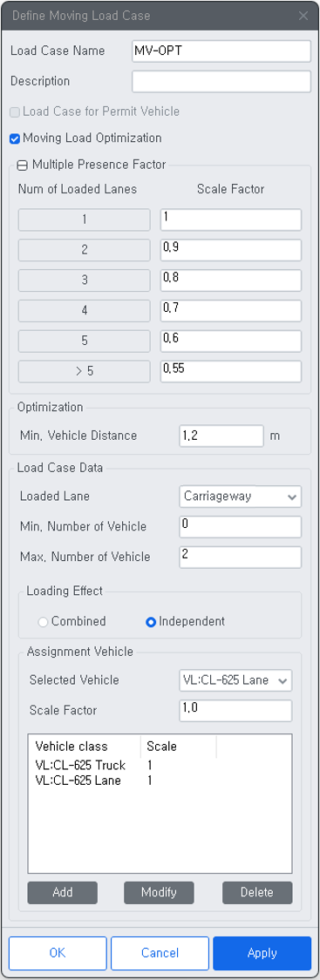Click the Add vehicle button
The width and height of the screenshot is (320, 980).
point(63,893)
